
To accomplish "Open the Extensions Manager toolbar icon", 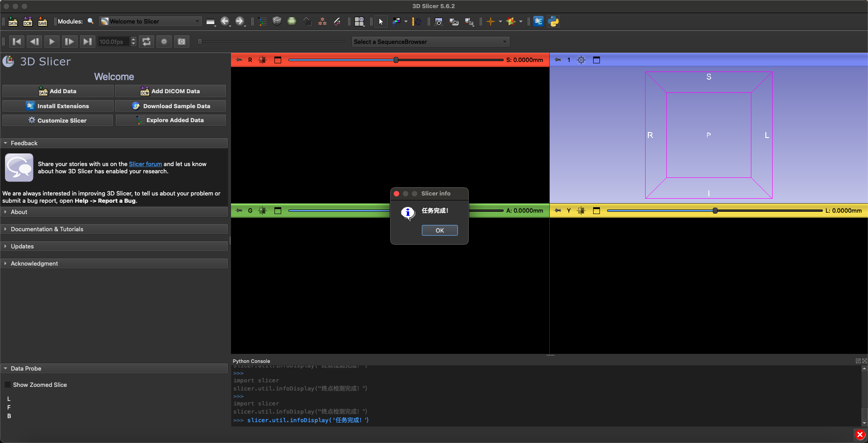I will point(538,21).
